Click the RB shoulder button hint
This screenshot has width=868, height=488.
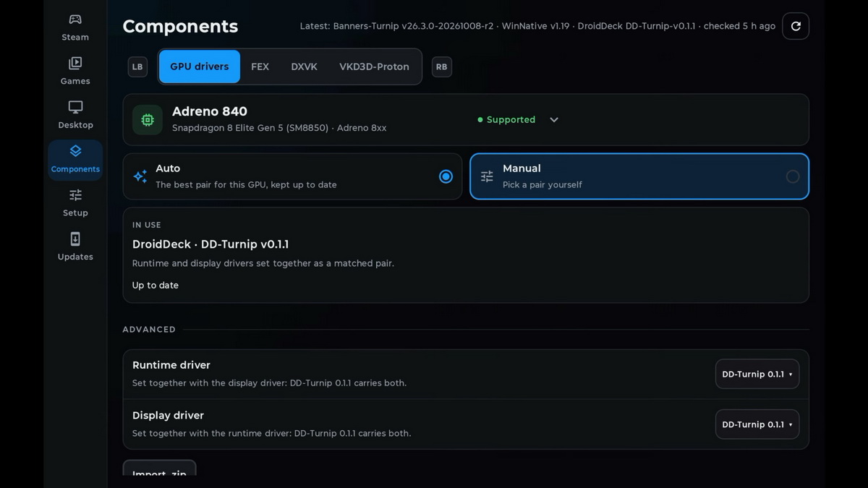[x=441, y=67]
